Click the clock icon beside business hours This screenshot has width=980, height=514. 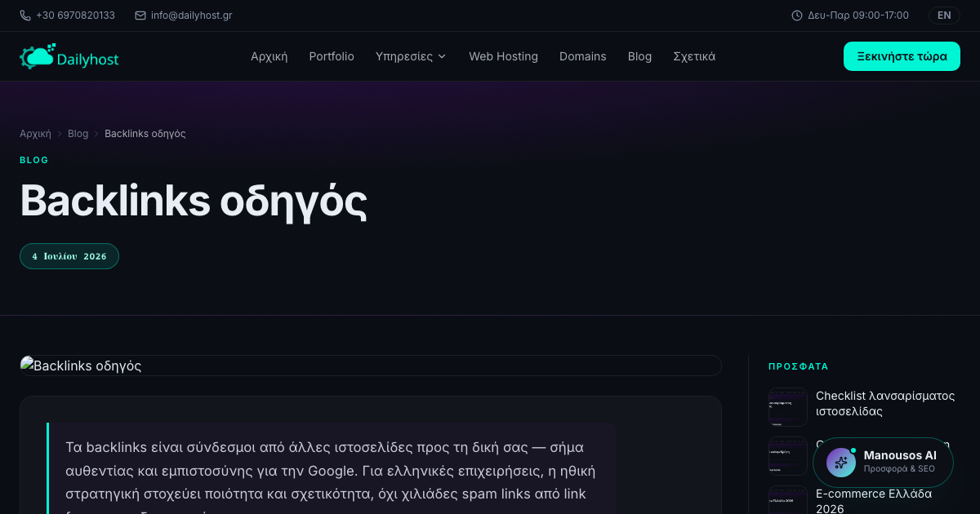pos(797,16)
